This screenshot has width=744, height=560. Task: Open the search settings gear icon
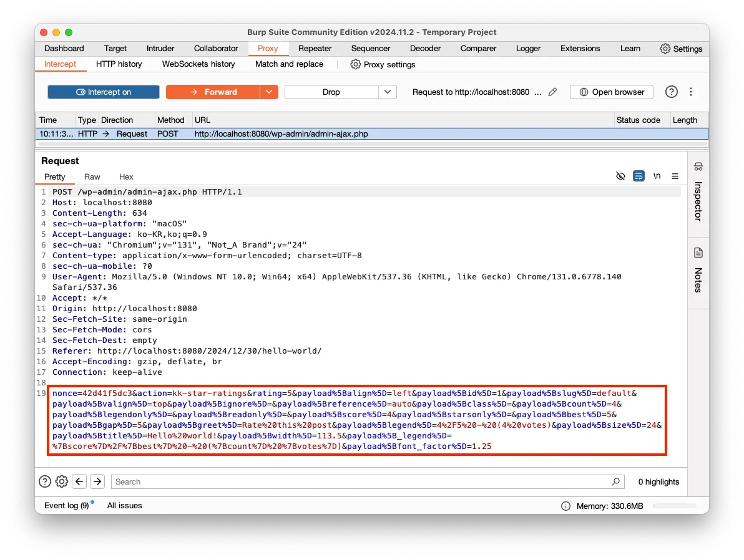(x=62, y=482)
